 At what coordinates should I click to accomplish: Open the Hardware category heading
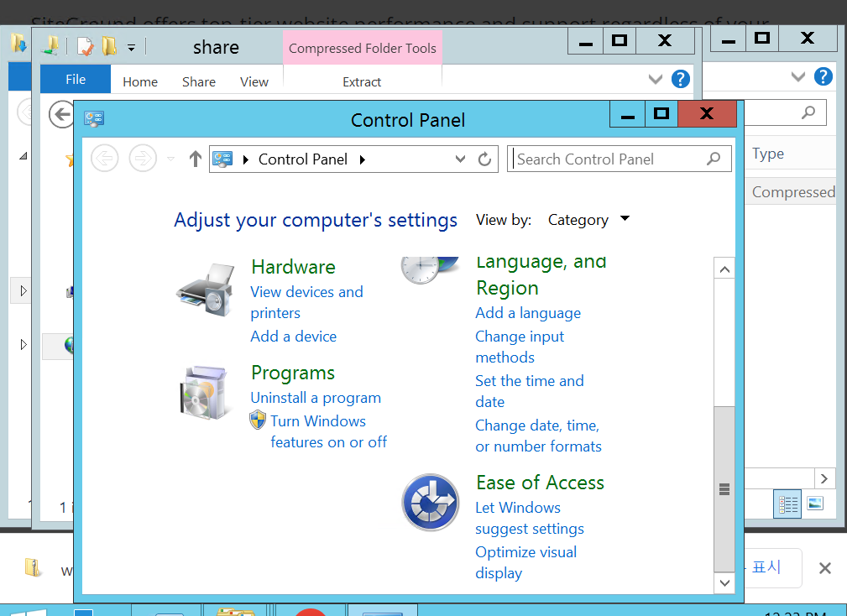[x=293, y=267]
